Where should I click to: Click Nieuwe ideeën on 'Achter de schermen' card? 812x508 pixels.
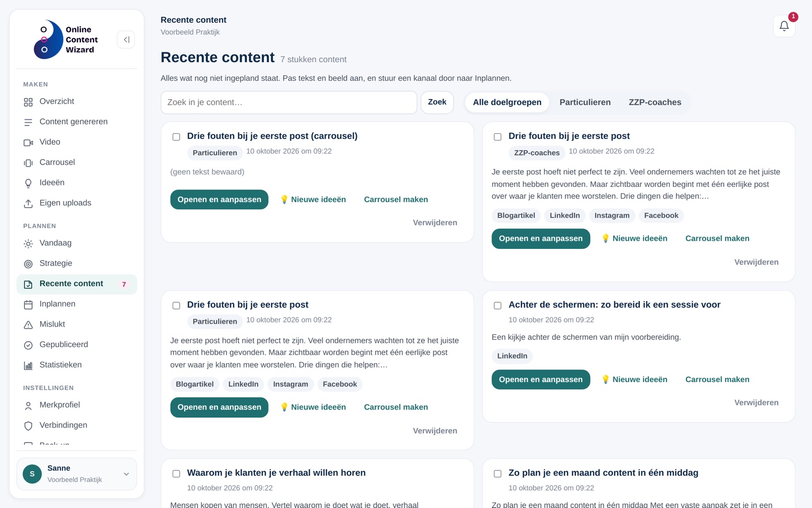click(634, 379)
